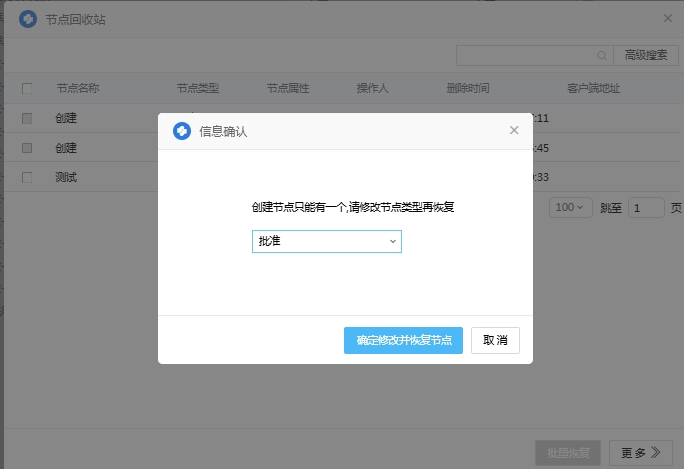This screenshot has width=684, height=469.
Task: Click the 操作人 column header
Action: [x=373, y=88]
